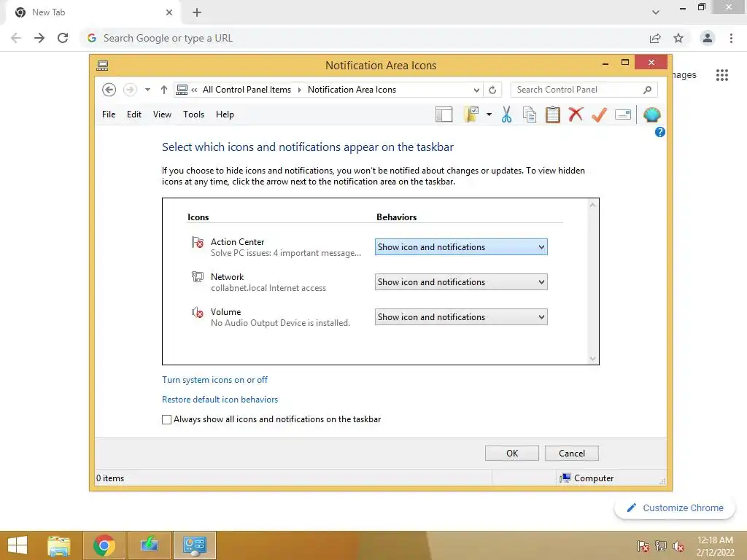The height and width of the screenshot is (560, 747).
Task: Open File Explorer from taskbar
Action: click(x=59, y=545)
